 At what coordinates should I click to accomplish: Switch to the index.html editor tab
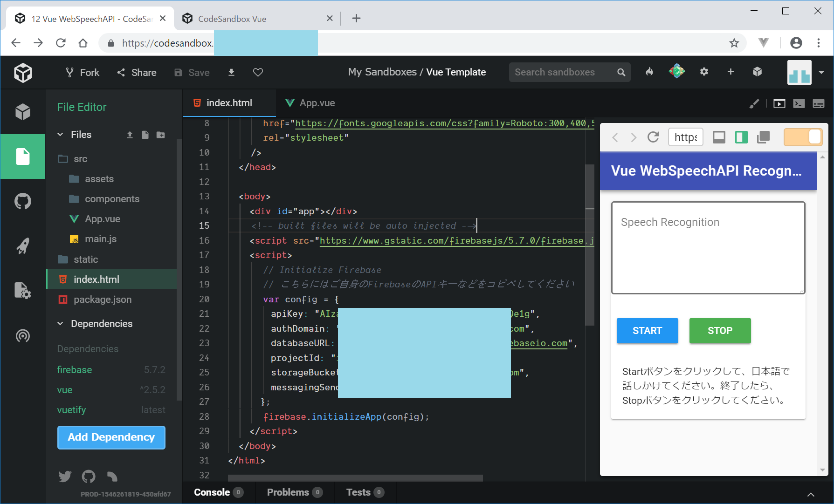tap(229, 103)
